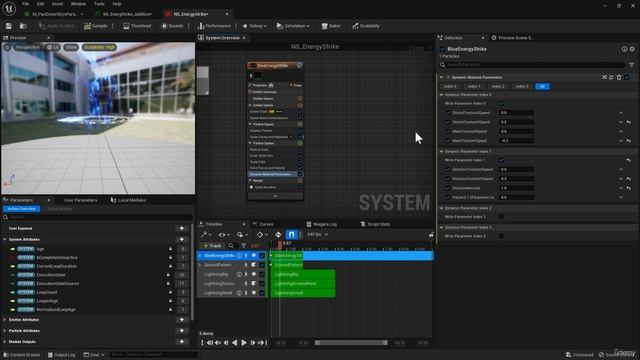Open the Window menu

click(x=78, y=4)
